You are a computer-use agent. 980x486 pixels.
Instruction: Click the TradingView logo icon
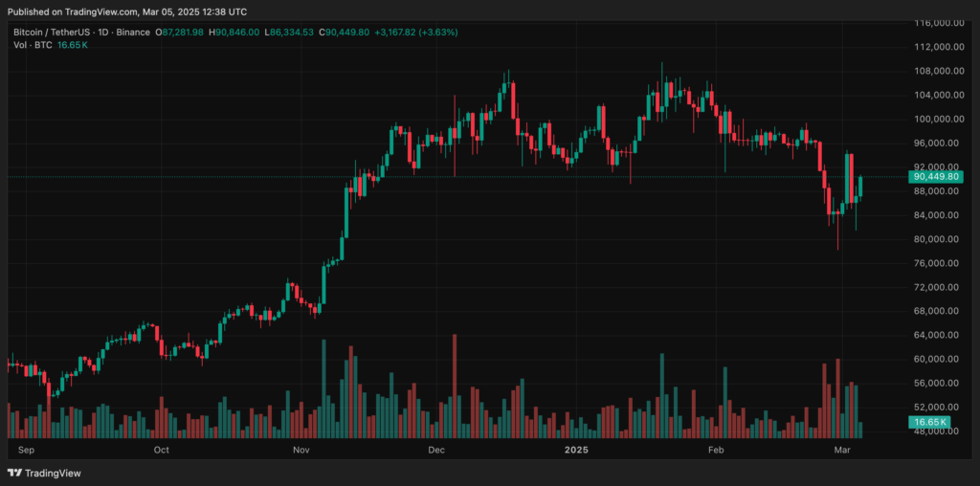click(x=14, y=473)
